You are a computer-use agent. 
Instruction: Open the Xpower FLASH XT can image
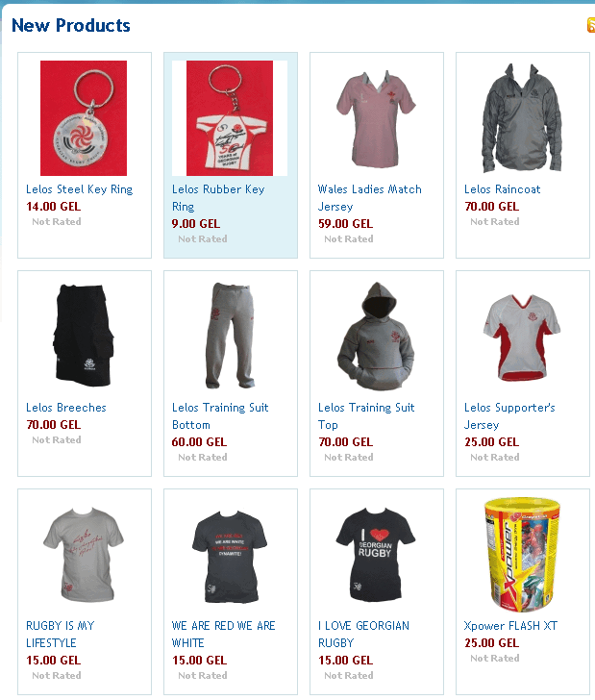[x=522, y=555]
